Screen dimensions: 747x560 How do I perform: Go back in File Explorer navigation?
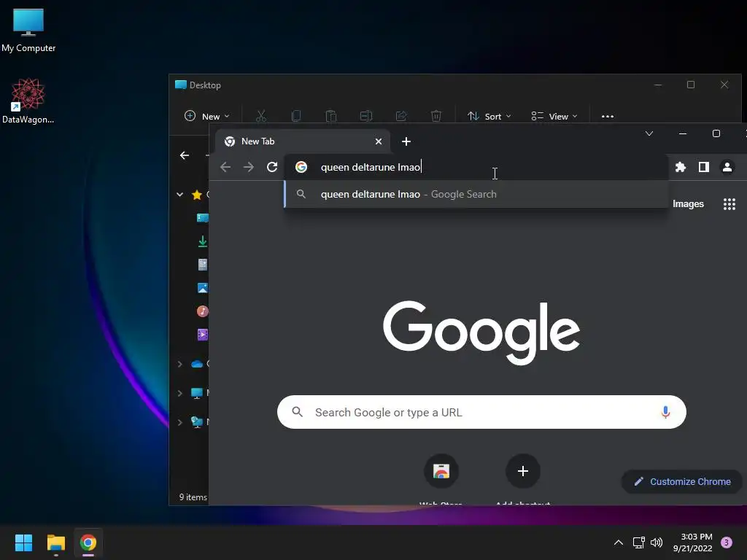(x=185, y=155)
